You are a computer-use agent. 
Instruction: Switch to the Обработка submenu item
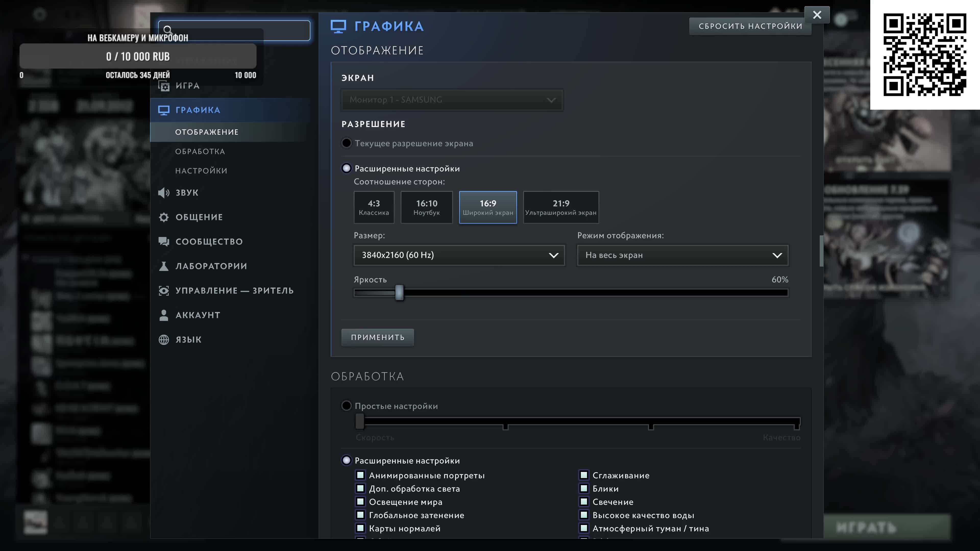[200, 151]
